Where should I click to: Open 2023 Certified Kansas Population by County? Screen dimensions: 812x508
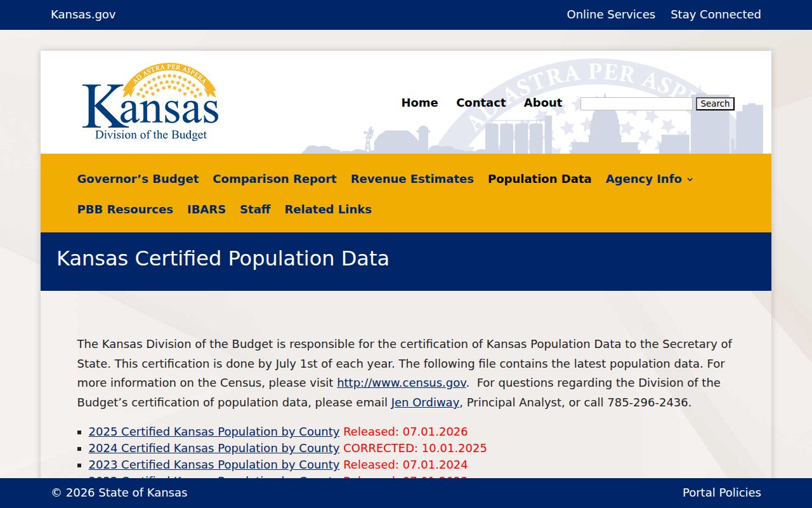(x=214, y=465)
